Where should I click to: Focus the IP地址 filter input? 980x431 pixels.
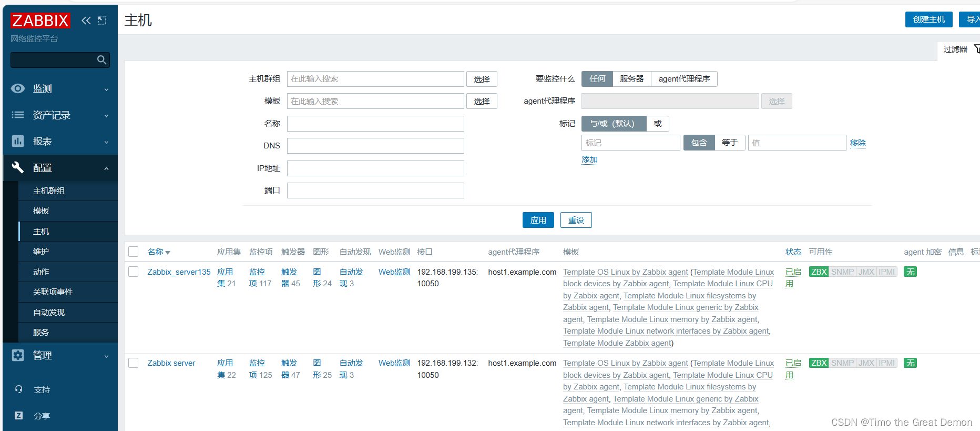(375, 168)
